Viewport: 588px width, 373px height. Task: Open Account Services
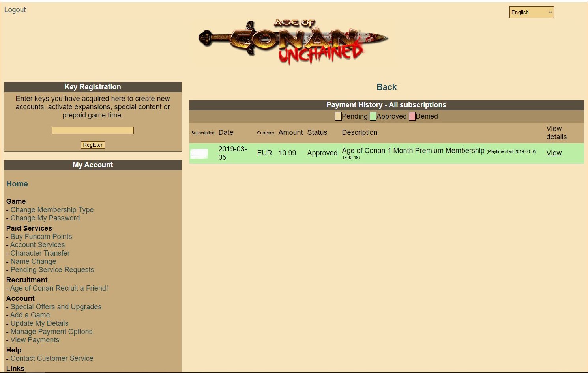pyautogui.click(x=37, y=245)
